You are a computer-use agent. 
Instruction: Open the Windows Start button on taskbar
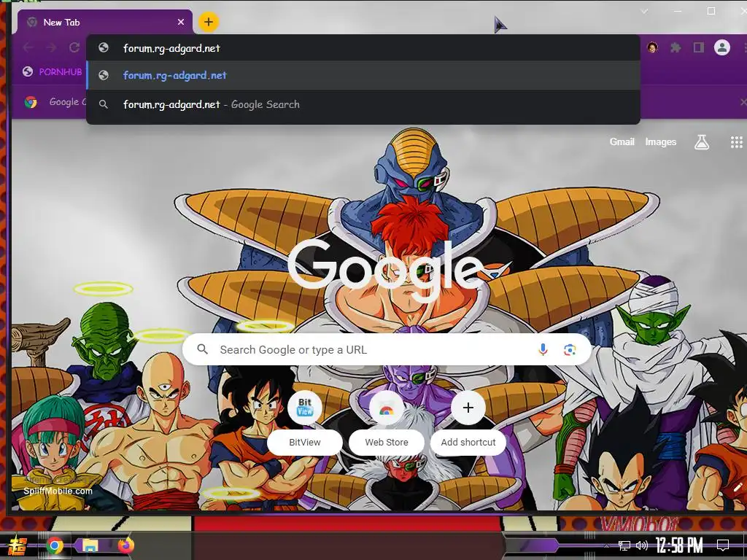pyautogui.click(x=18, y=545)
